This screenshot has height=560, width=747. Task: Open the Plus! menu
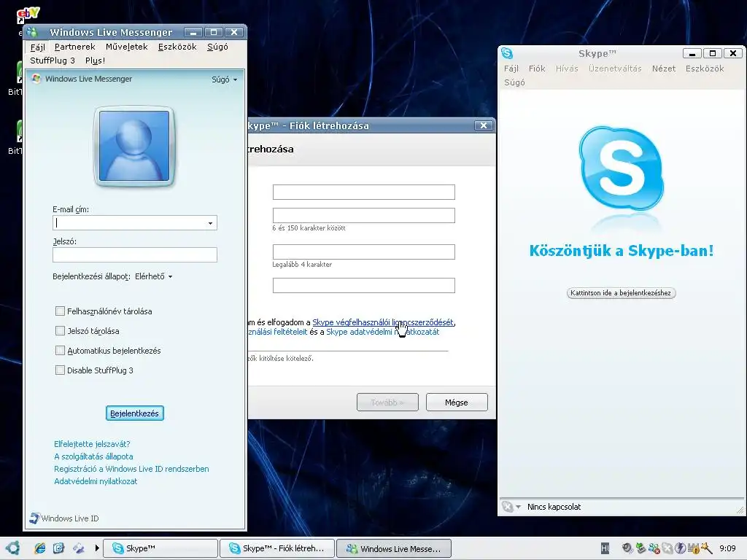(95, 61)
